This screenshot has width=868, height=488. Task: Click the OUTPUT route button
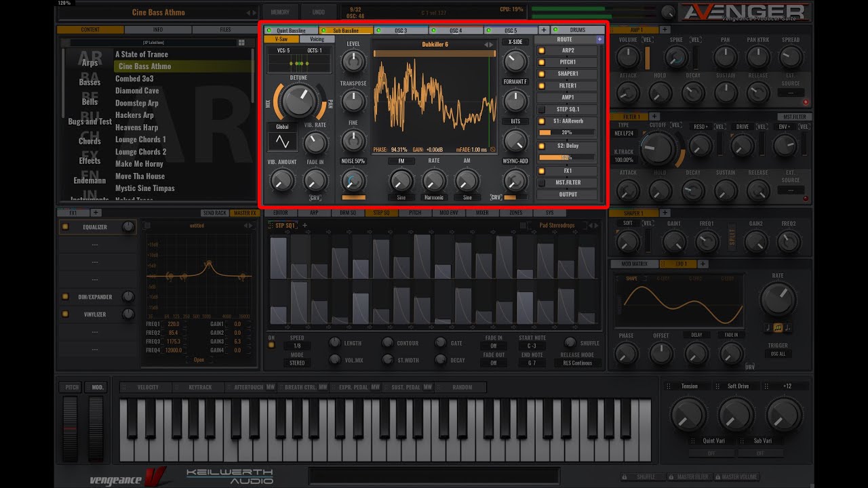click(x=568, y=195)
